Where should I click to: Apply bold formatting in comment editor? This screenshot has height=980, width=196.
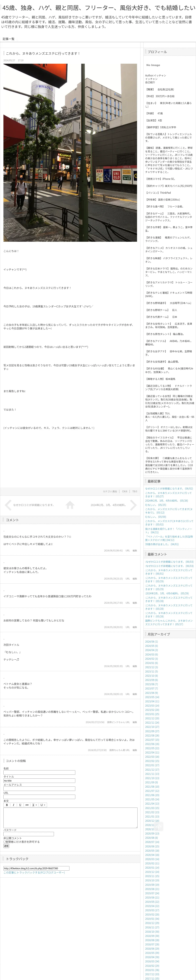[x=7, y=805]
